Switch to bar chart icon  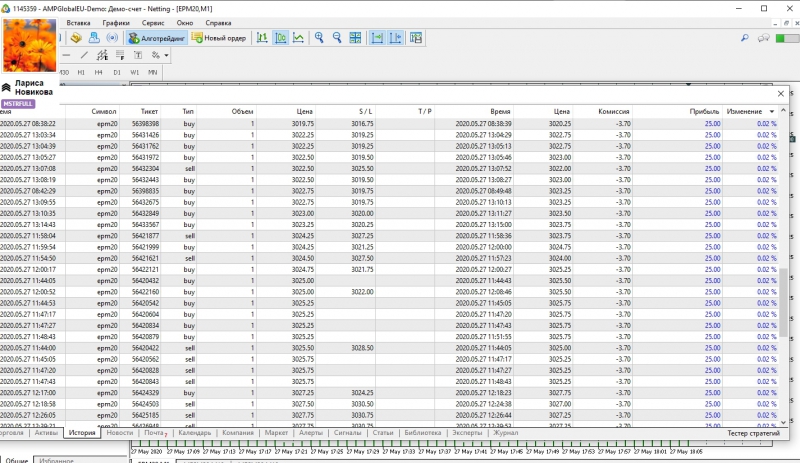coord(262,38)
